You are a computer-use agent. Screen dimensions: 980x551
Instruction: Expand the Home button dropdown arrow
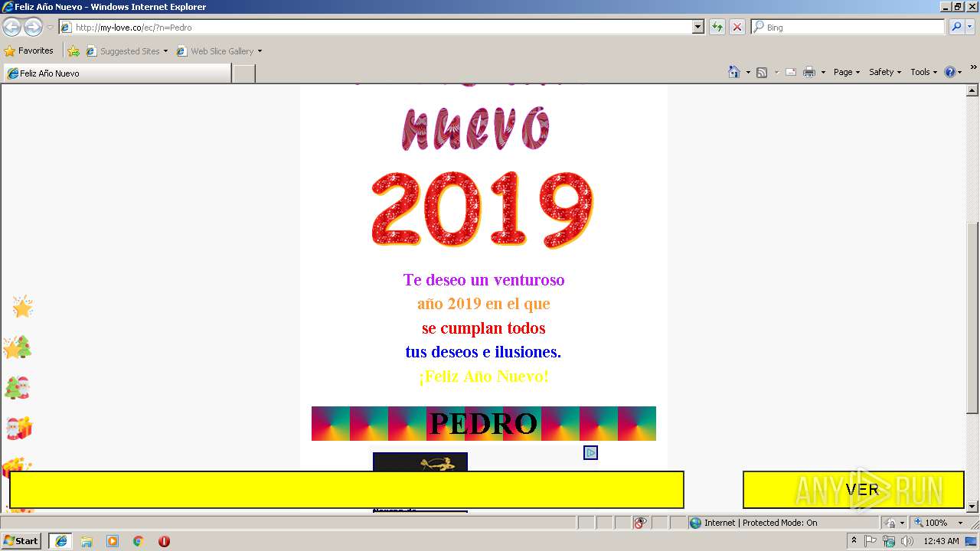748,72
